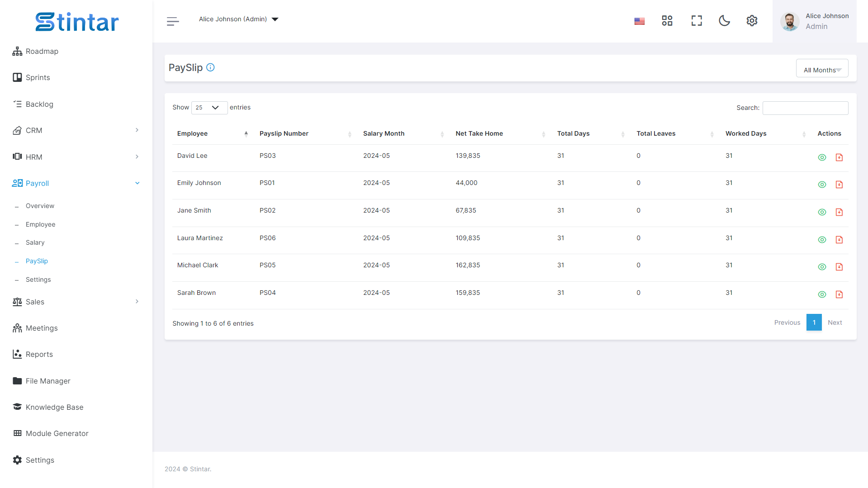Open the header settings gear icon
Viewport: 868px width, 488px height.
click(x=752, y=21)
